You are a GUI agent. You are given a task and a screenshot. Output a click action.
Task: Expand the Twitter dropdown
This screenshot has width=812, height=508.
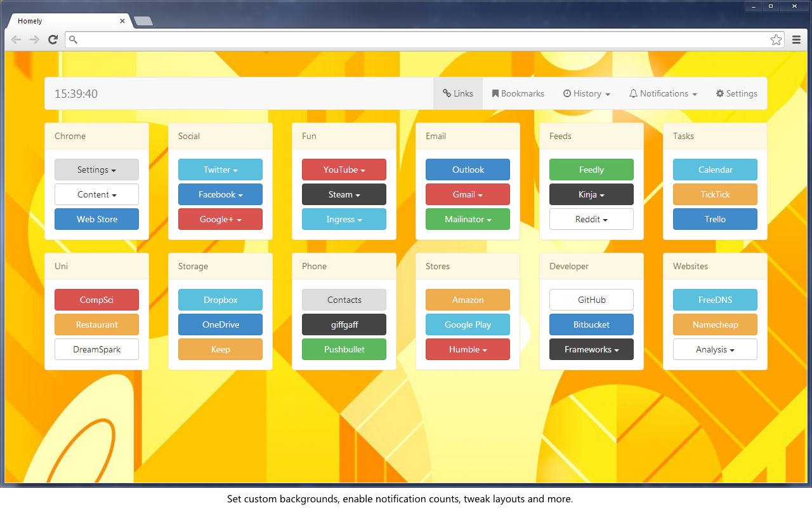220,170
